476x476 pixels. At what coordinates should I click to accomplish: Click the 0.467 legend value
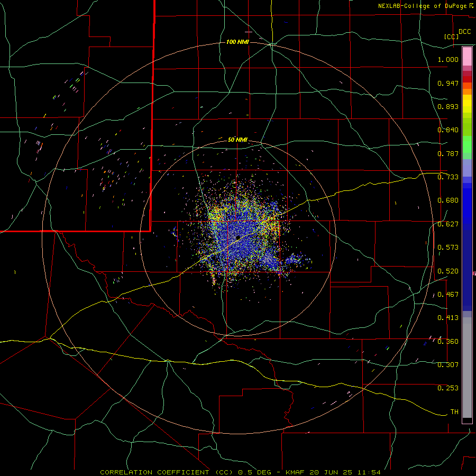point(448,295)
